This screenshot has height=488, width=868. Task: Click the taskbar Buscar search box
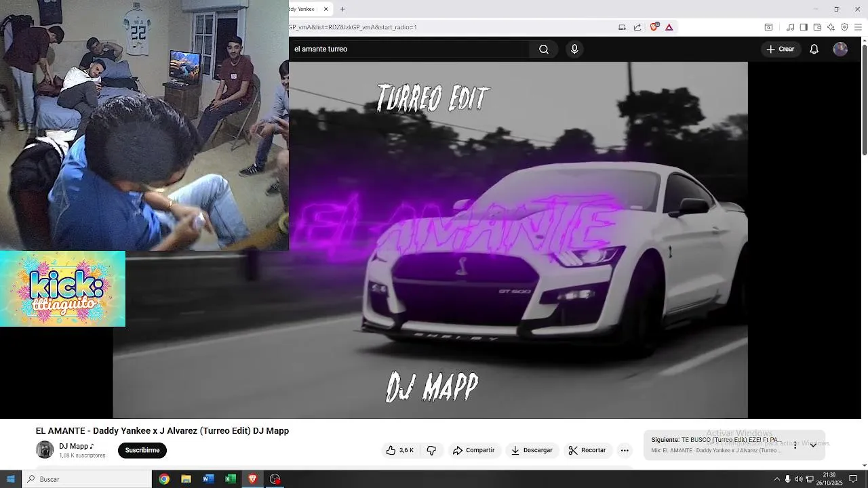pyautogui.click(x=87, y=479)
